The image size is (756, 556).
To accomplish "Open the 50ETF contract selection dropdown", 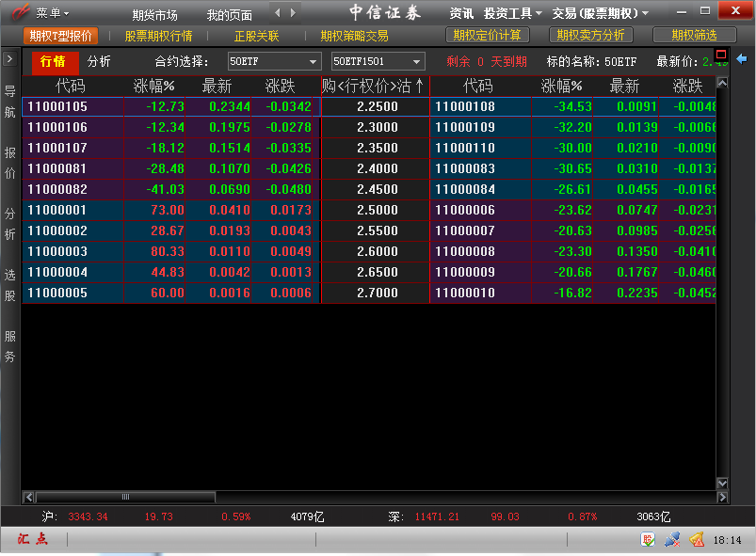I will point(274,62).
